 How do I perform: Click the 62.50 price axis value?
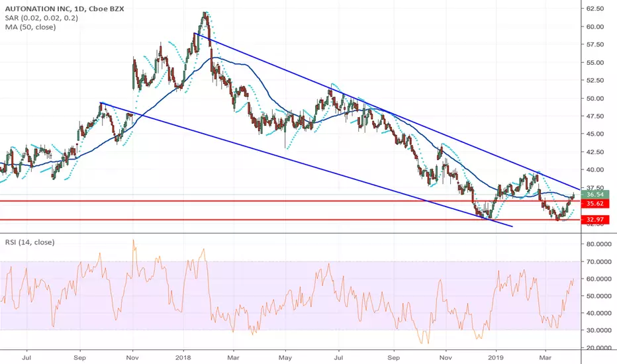coord(595,9)
